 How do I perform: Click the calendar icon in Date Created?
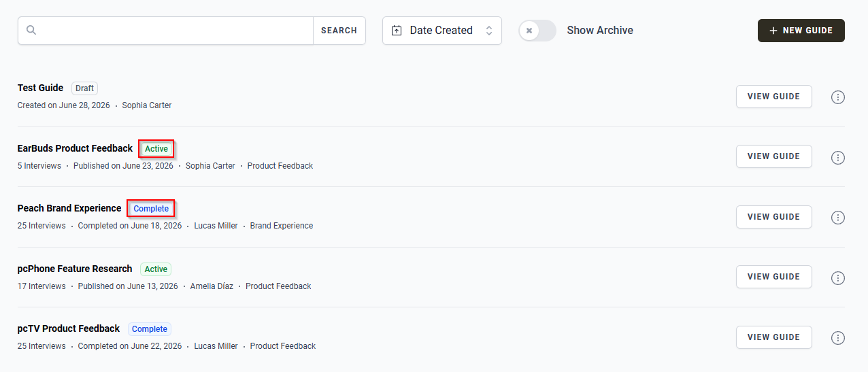pyautogui.click(x=397, y=31)
